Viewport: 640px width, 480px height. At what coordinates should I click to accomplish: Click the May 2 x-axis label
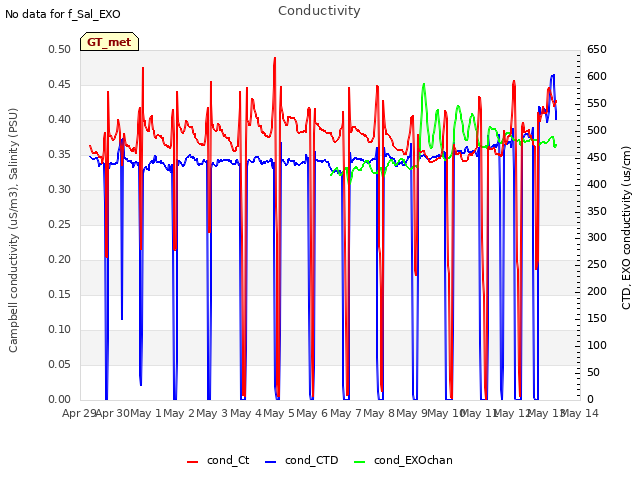[x=179, y=413]
